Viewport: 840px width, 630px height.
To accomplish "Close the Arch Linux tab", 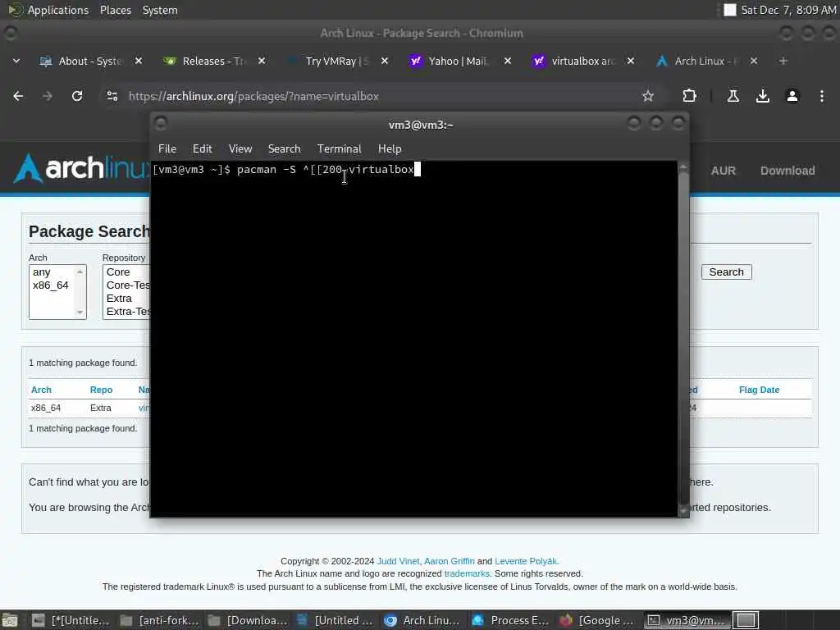I will 754,61.
